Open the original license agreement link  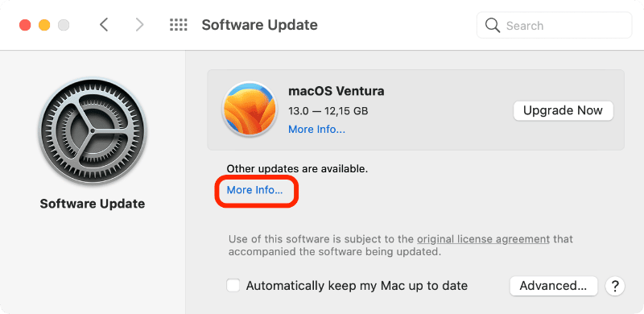pos(483,239)
